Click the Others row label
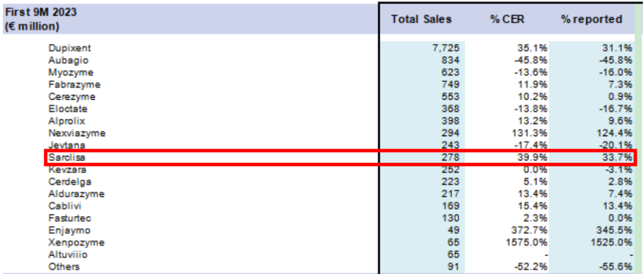 pyautogui.click(x=64, y=267)
